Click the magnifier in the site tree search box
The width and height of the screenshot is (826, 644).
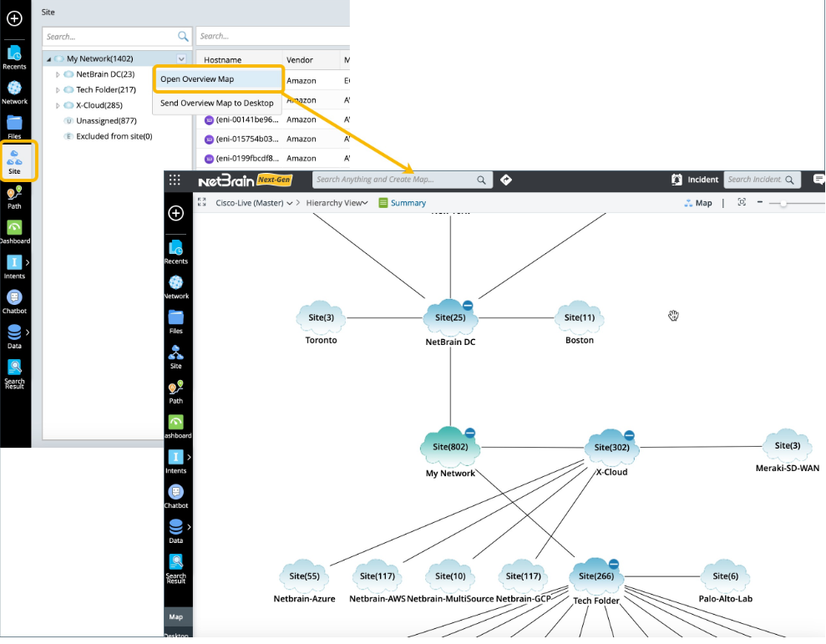(183, 37)
